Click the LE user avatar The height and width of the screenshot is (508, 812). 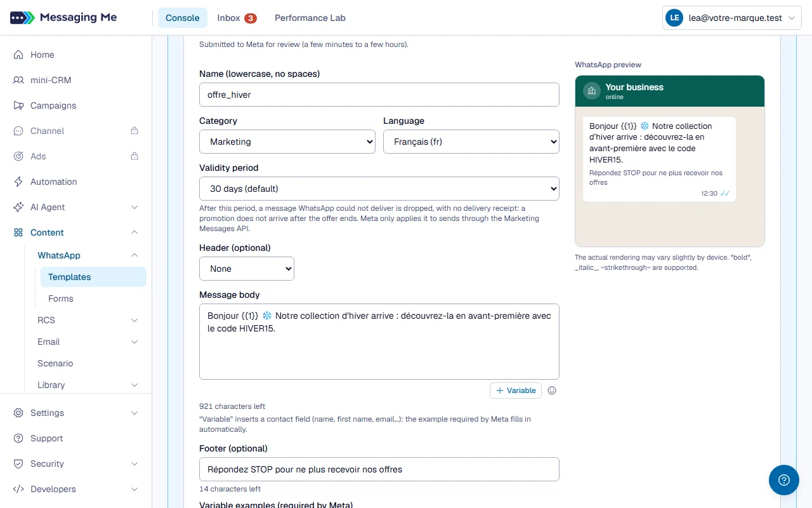coord(674,18)
